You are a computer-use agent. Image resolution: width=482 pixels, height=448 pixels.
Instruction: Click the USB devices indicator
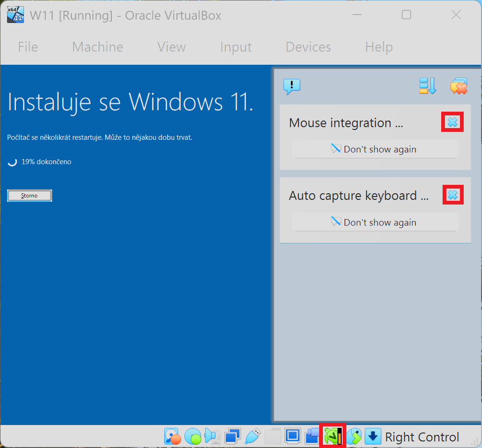[x=252, y=436]
